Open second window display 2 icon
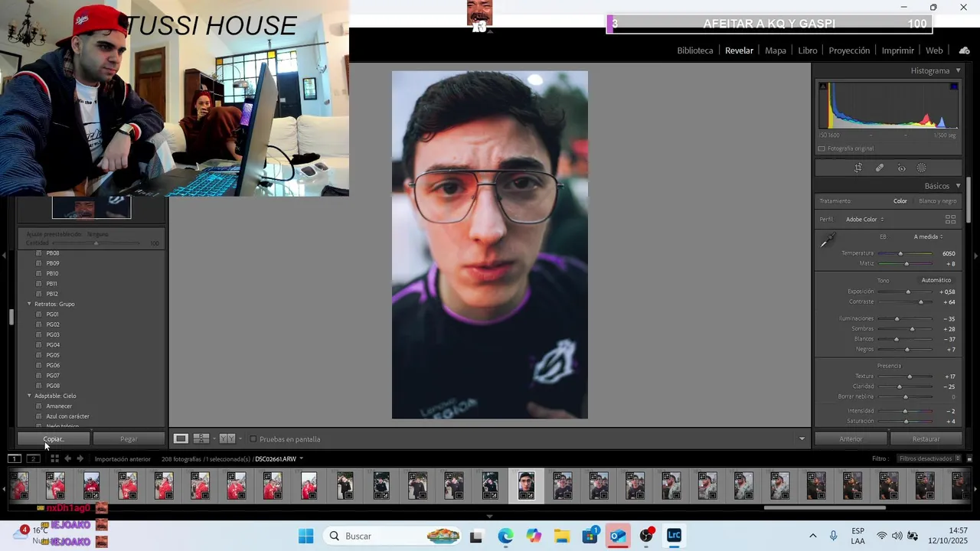 tap(33, 458)
